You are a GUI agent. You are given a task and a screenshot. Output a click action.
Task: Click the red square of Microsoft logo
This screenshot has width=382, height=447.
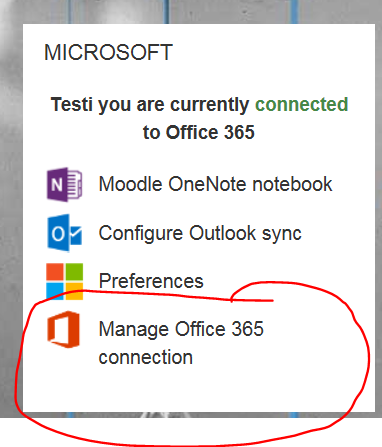[55, 272]
